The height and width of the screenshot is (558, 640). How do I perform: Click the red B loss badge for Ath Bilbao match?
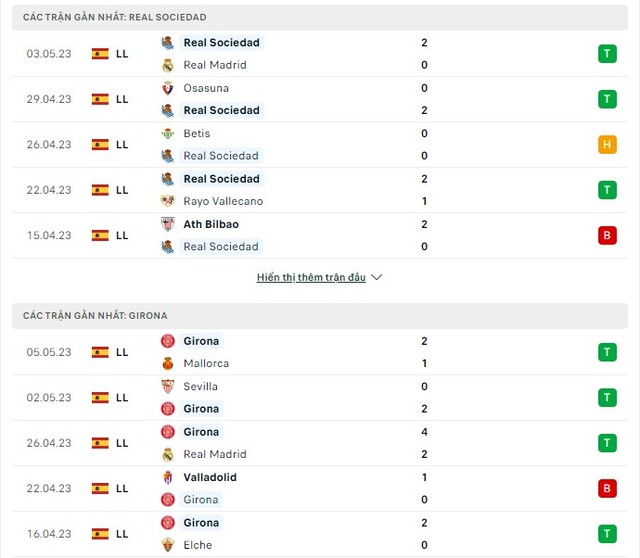tap(607, 236)
